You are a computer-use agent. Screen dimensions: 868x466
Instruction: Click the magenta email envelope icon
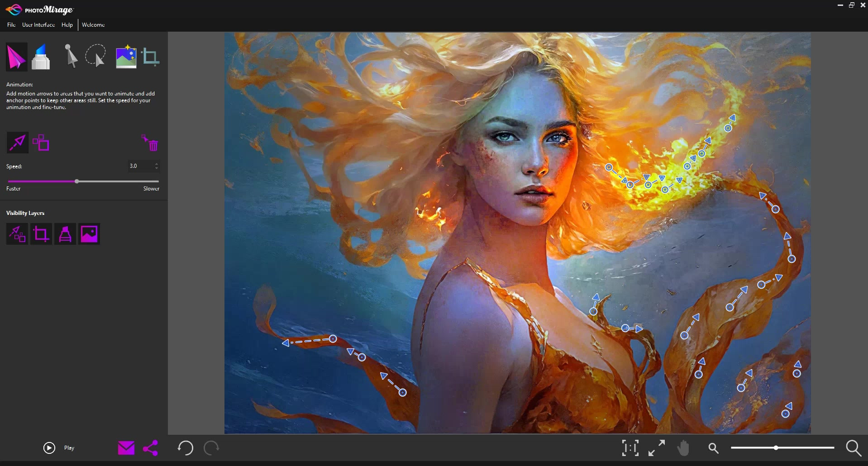click(126, 448)
